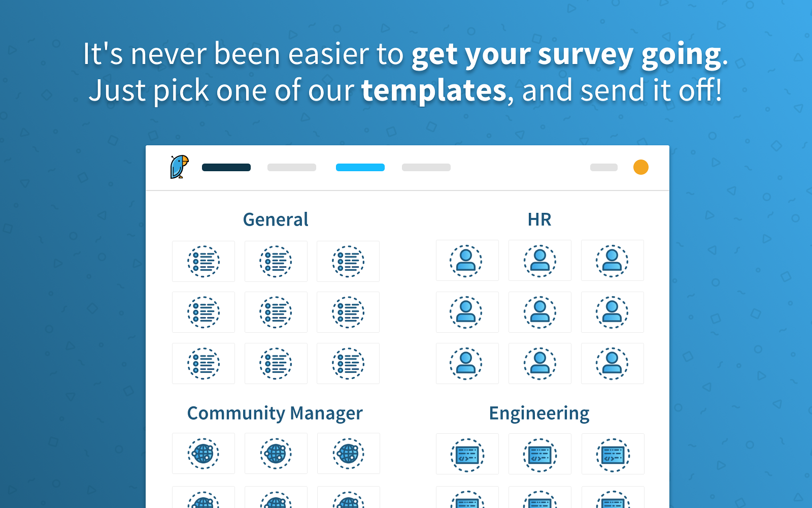
Task: Select the highlighted blue navigation tab
Action: pos(360,168)
